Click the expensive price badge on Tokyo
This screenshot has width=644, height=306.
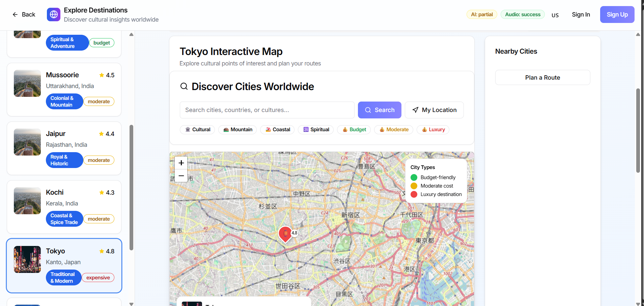(98, 278)
